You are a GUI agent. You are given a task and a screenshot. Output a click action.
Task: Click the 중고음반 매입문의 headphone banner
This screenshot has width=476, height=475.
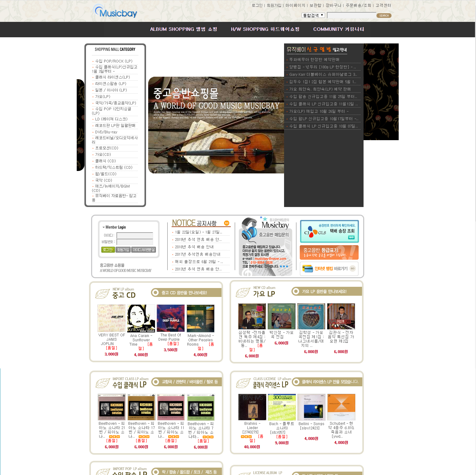tap(266, 246)
